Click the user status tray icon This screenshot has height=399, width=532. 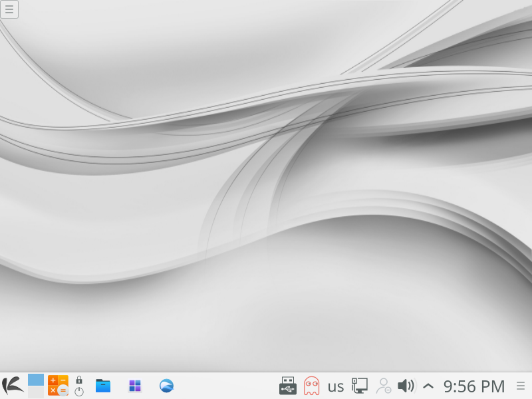click(384, 386)
